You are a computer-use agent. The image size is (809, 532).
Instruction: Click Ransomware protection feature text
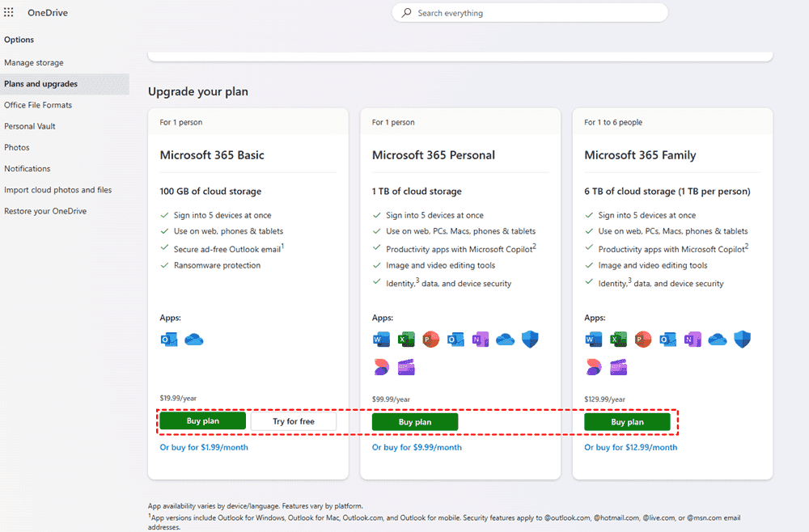[x=217, y=265]
